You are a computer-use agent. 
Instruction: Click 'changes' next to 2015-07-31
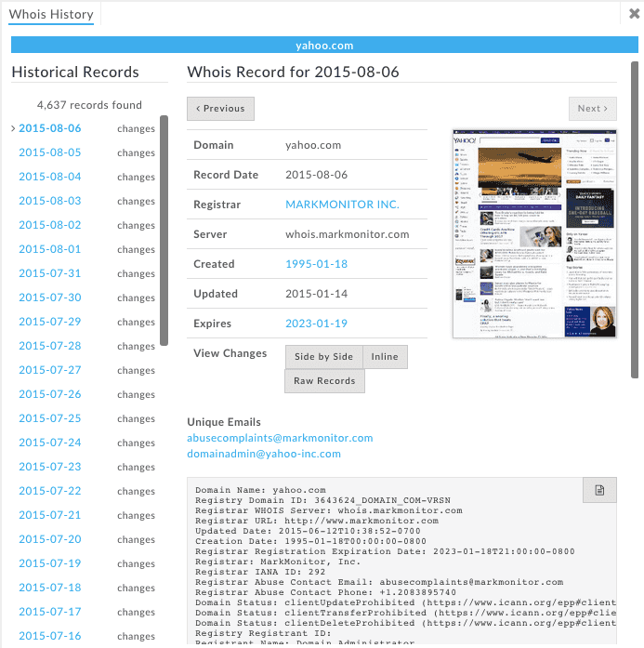click(136, 274)
